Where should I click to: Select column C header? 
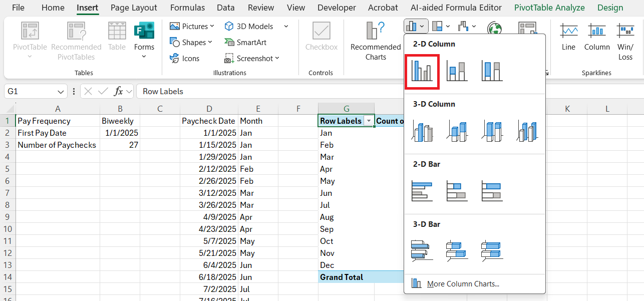[x=160, y=109]
